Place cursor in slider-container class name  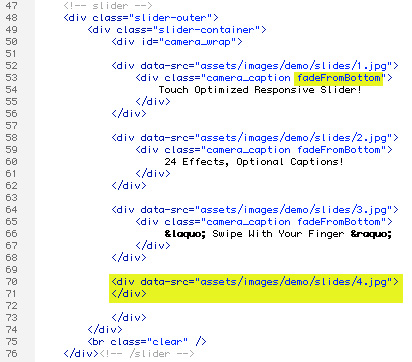pyautogui.click(x=206, y=30)
